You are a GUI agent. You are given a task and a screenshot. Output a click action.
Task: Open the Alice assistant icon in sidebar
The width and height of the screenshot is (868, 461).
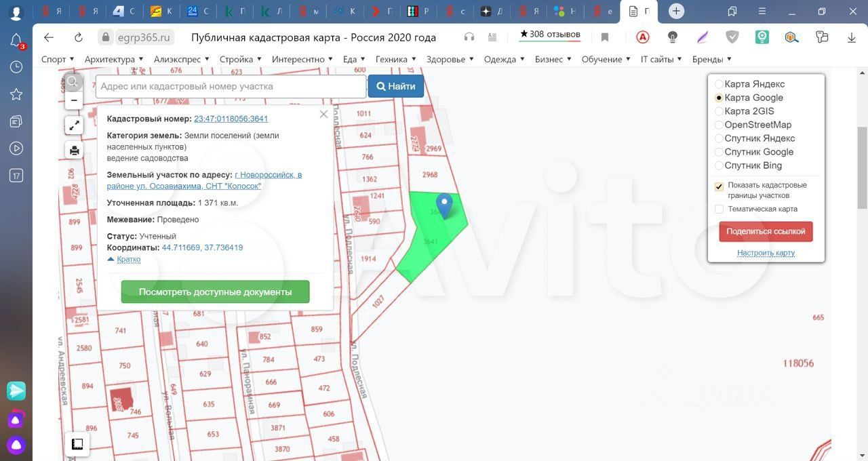tap(16, 445)
